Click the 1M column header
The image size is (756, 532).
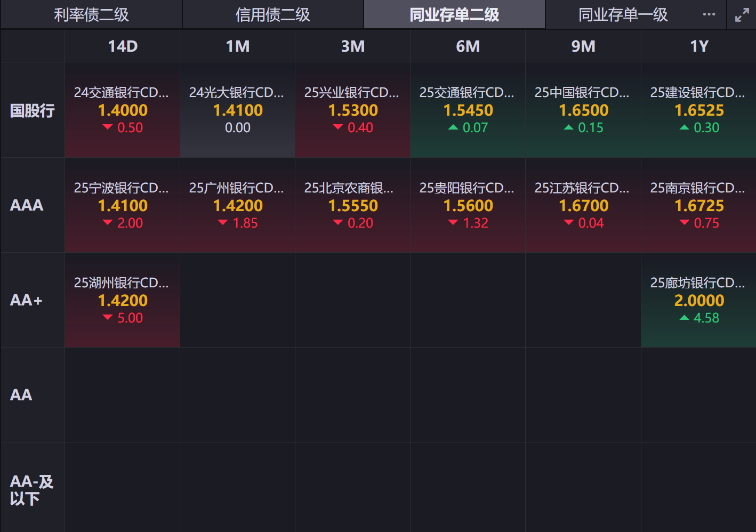pyautogui.click(x=238, y=46)
